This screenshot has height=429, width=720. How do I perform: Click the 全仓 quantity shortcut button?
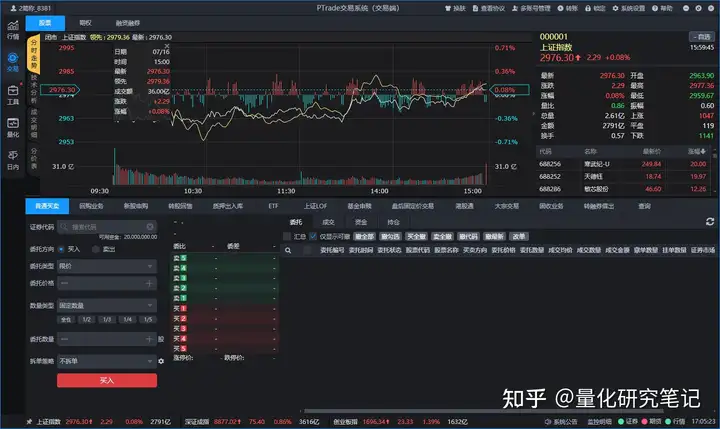click(x=66, y=319)
